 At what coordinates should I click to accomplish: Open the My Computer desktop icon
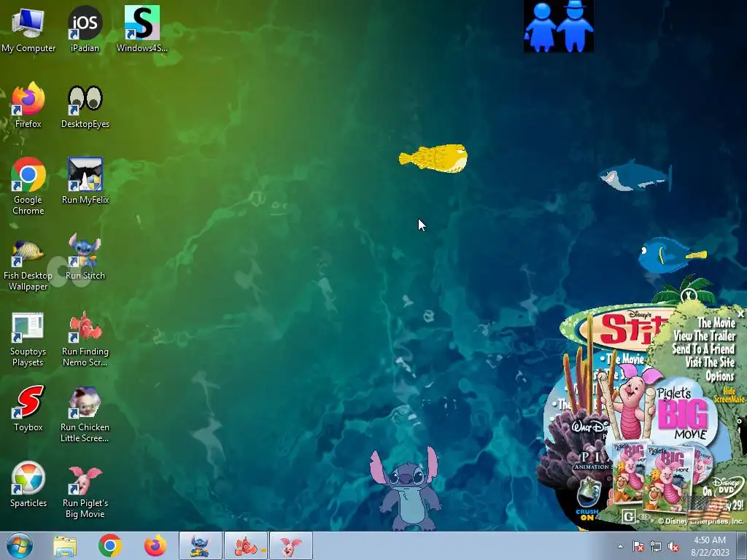tap(28, 29)
